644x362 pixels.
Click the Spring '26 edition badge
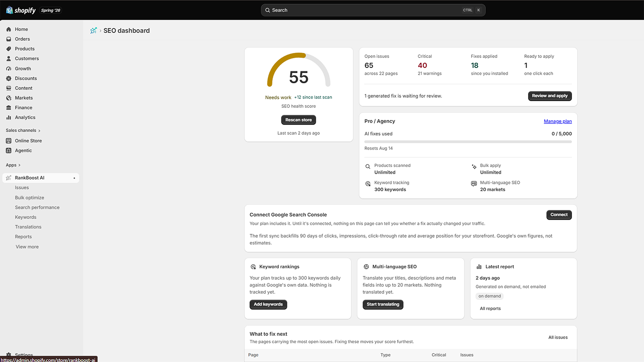[x=51, y=10]
